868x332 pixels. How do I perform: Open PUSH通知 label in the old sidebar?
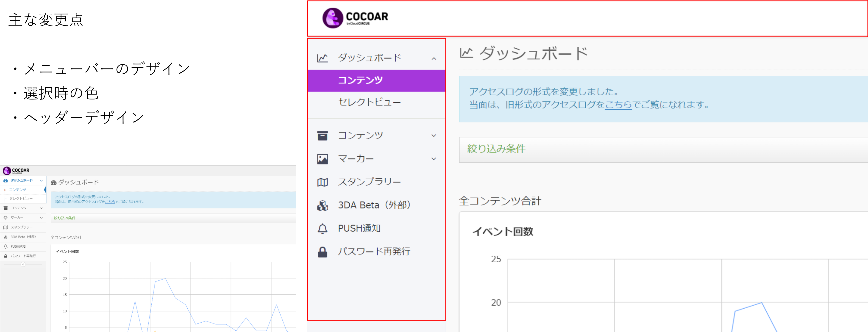(x=18, y=246)
